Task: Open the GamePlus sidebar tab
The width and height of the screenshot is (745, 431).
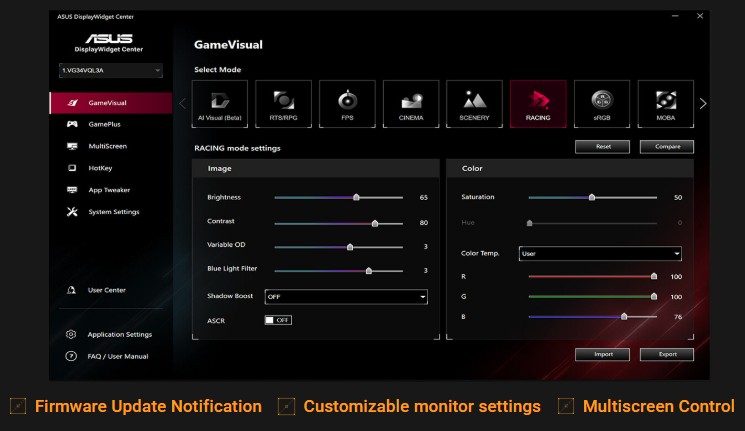Action: coord(104,125)
